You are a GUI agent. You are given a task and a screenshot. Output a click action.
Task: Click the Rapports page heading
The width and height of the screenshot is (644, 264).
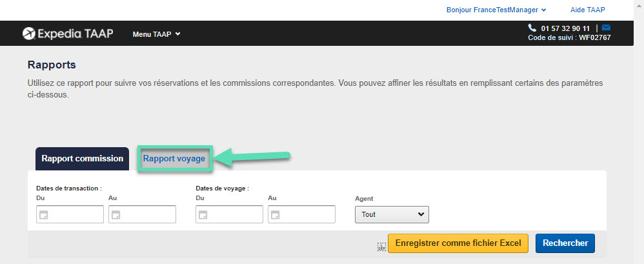pos(52,65)
